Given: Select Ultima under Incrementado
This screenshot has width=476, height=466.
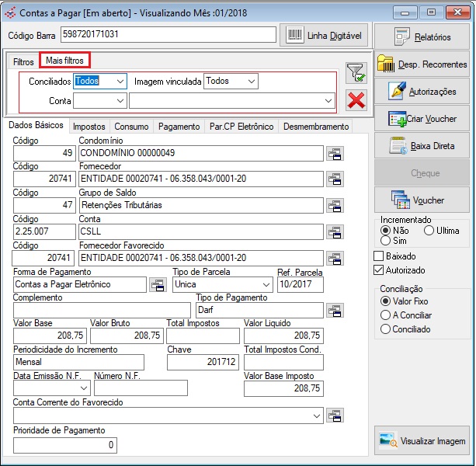Looking at the screenshot, I should pos(429,231).
